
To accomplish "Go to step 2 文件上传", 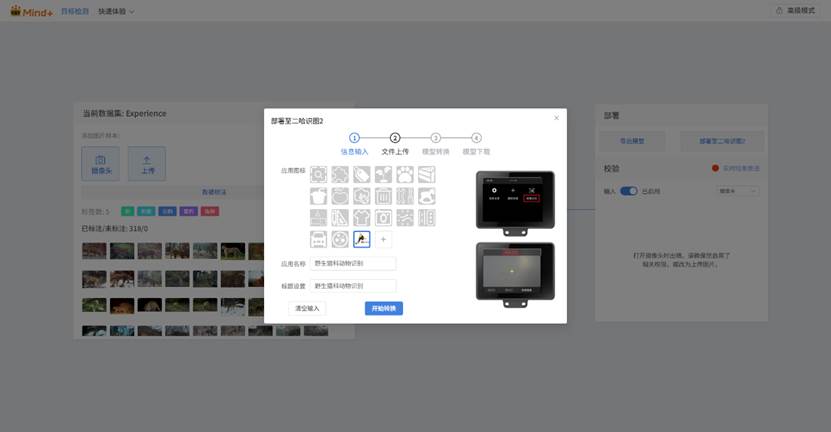I will [x=395, y=138].
